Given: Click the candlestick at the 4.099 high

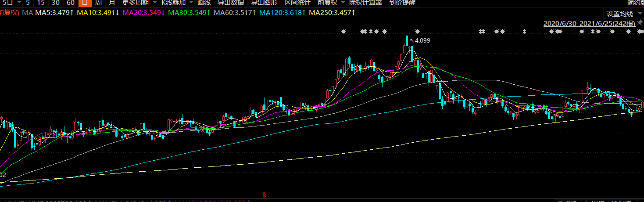Looking at the screenshot, I should click(x=407, y=42).
